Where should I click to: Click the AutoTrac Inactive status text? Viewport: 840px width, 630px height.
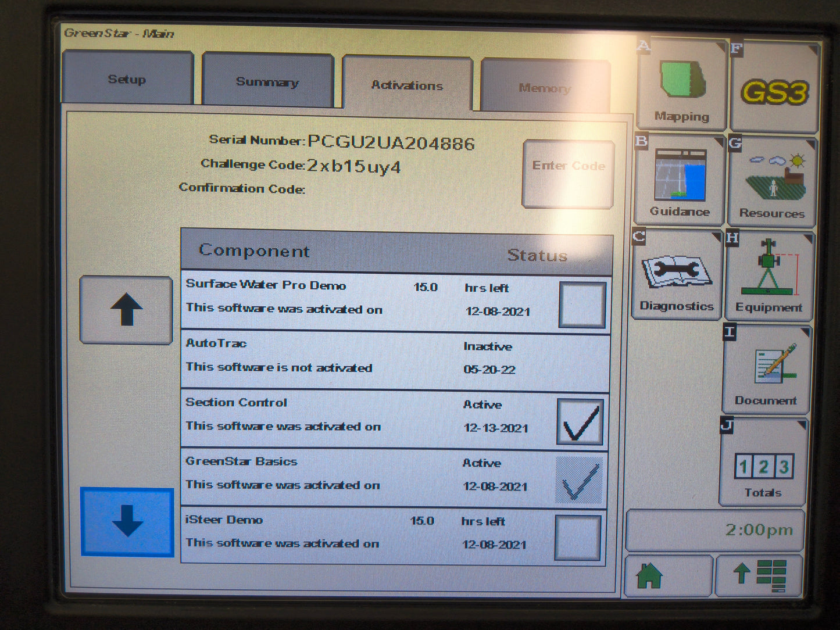point(488,346)
